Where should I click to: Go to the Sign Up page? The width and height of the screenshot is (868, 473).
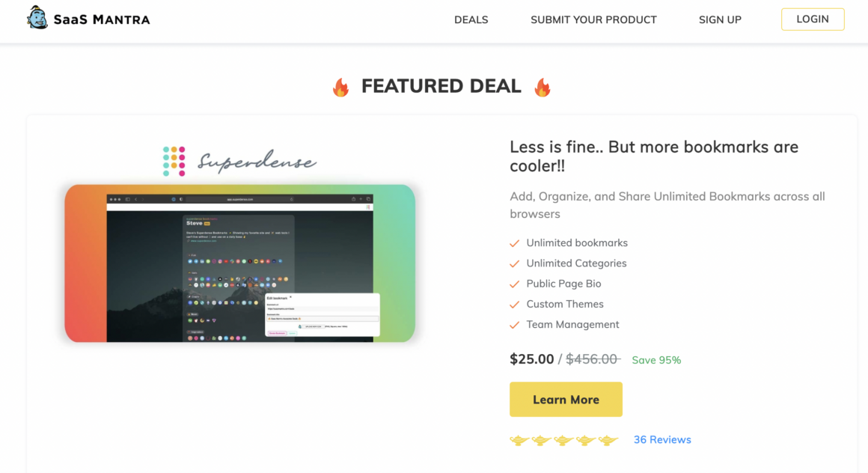pos(720,20)
